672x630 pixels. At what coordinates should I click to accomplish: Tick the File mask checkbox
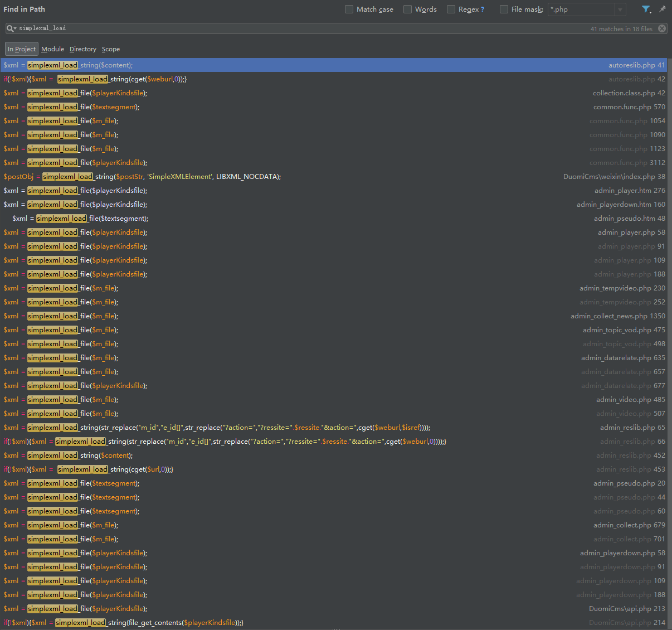pos(504,9)
